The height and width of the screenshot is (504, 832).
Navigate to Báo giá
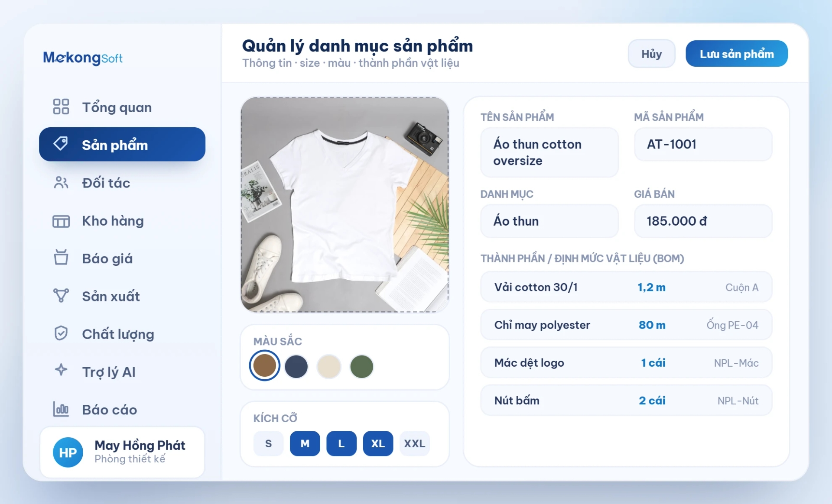122,258
